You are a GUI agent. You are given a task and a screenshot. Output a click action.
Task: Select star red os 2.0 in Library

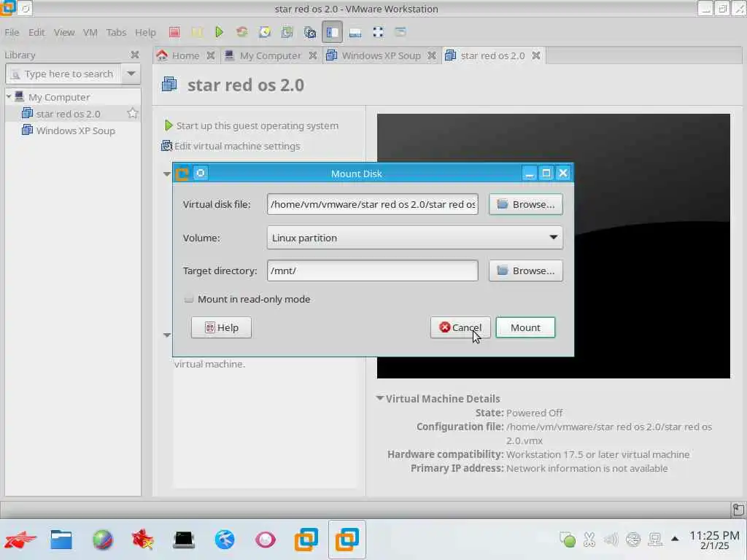pos(68,114)
